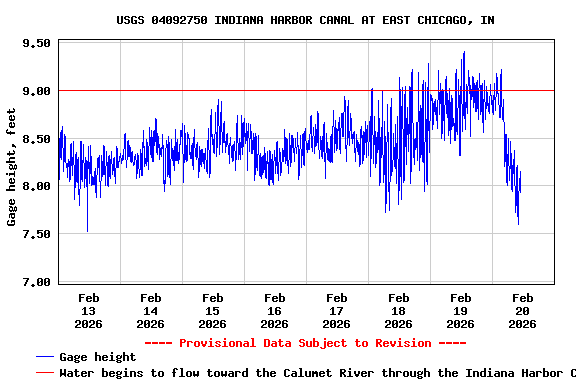576x384 pixels.
Task: Click the Feb 18 2026 date label
Action: pos(399,311)
